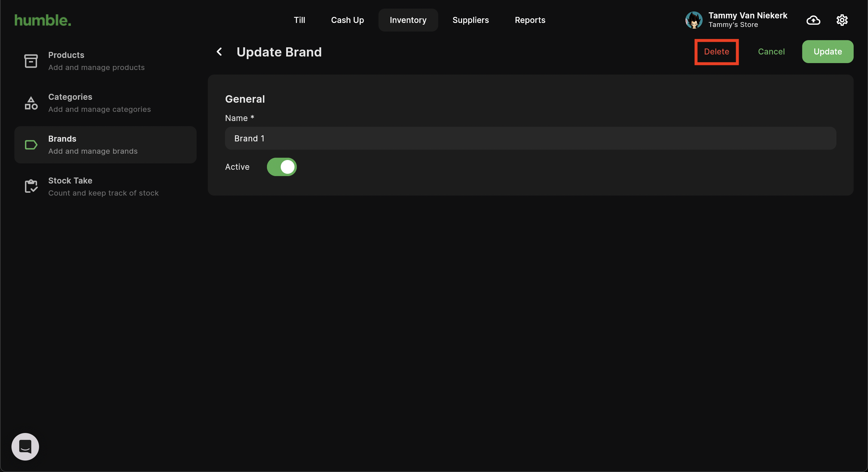868x472 pixels.
Task: Click the cloud upload sync icon
Action: tap(813, 20)
